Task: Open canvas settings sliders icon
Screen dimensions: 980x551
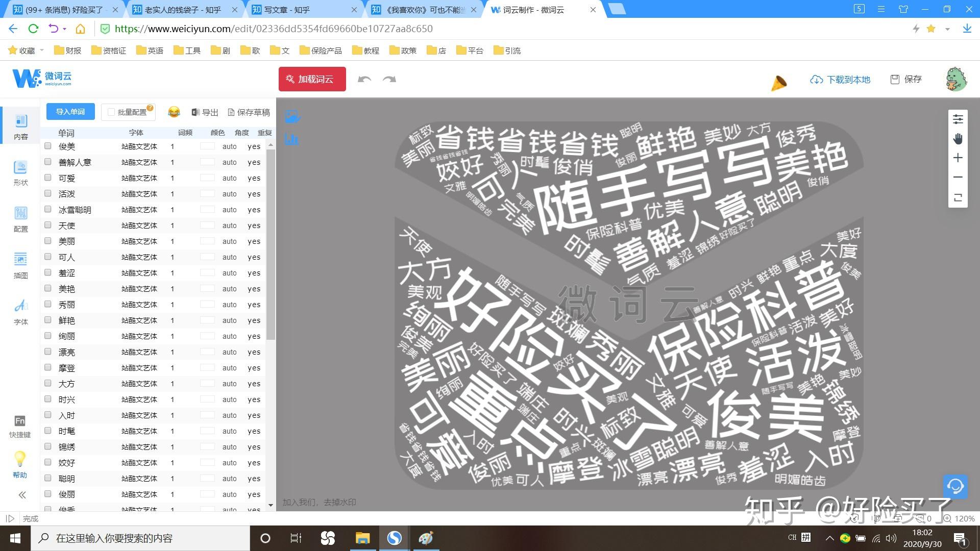Action: (x=958, y=119)
